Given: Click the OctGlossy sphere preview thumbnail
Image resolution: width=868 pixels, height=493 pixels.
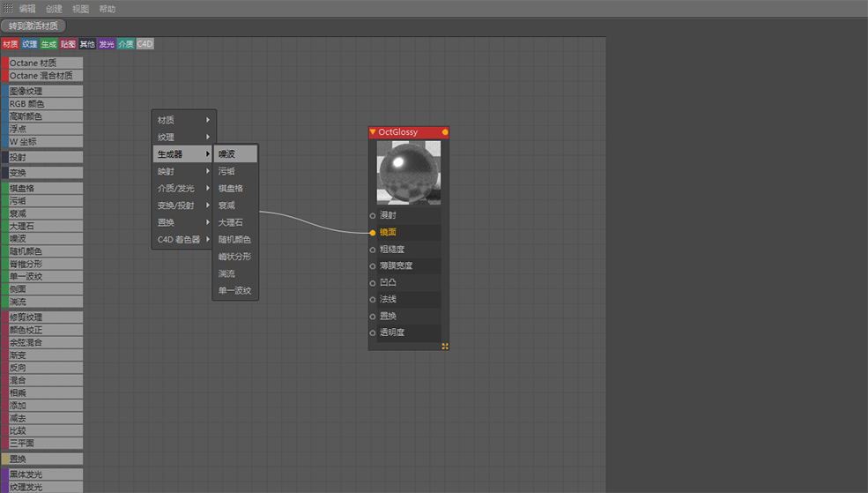Looking at the screenshot, I should click(408, 173).
